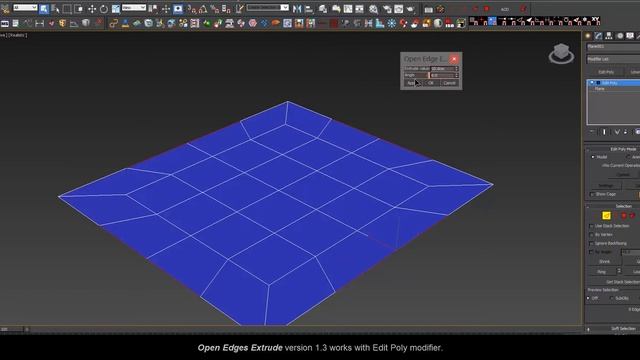Click the time slider frame handle
The image size is (640, 360).
pyautogui.click(x=12, y=329)
